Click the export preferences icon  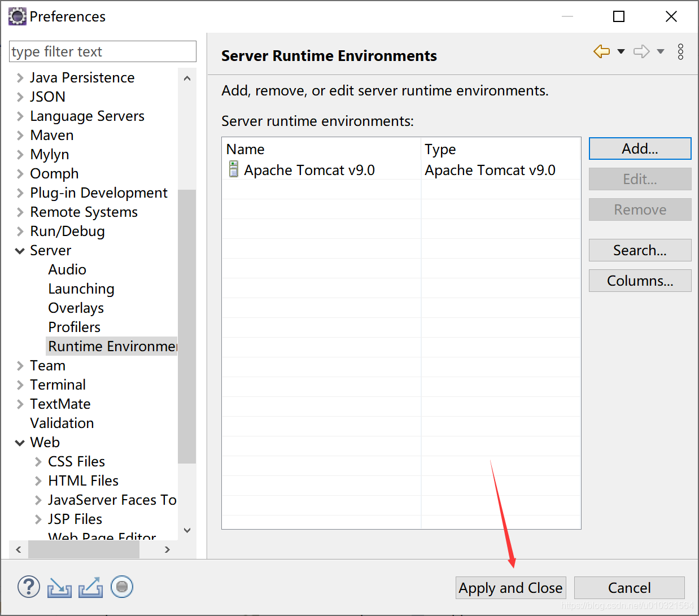(90, 587)
